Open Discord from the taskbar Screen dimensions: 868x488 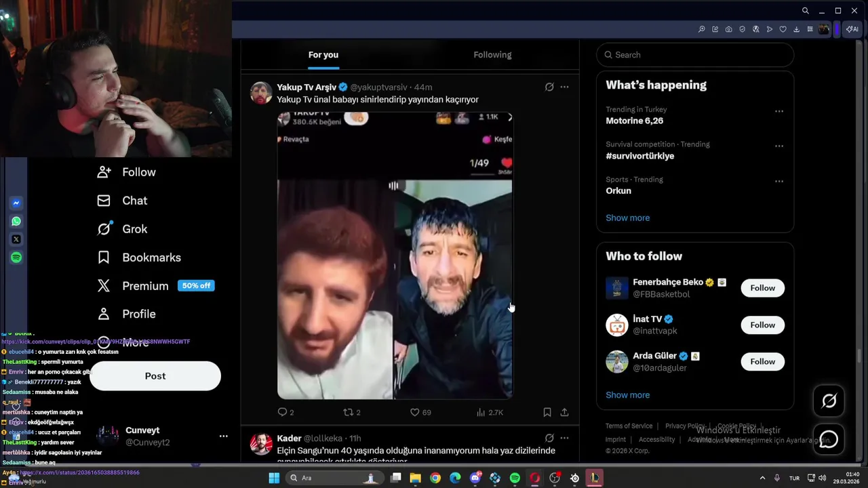475,478
